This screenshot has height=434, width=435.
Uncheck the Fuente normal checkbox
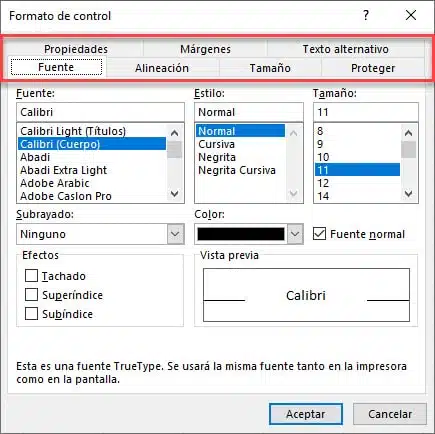319,234
